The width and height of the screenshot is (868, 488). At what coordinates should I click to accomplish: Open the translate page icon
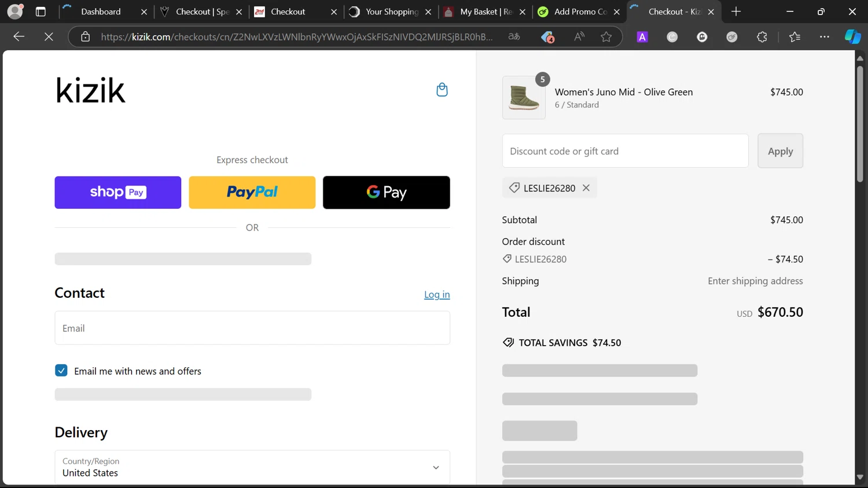pyautogui.click(x=514, y=36)
